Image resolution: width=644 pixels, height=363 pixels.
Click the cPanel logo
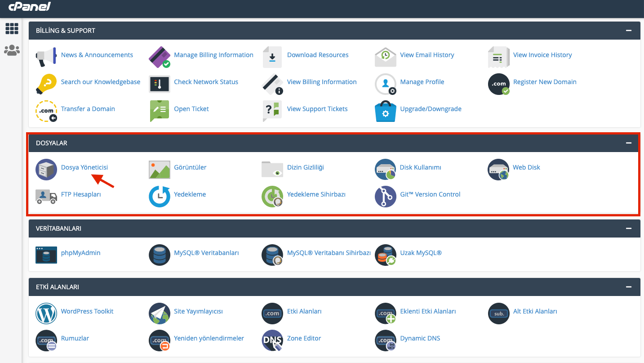coord(29,6)
